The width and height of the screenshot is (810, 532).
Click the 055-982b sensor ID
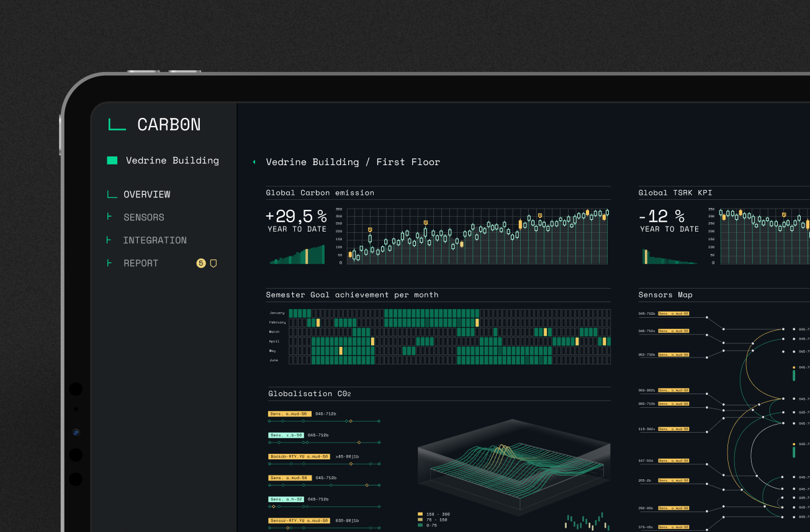[647, 390]
